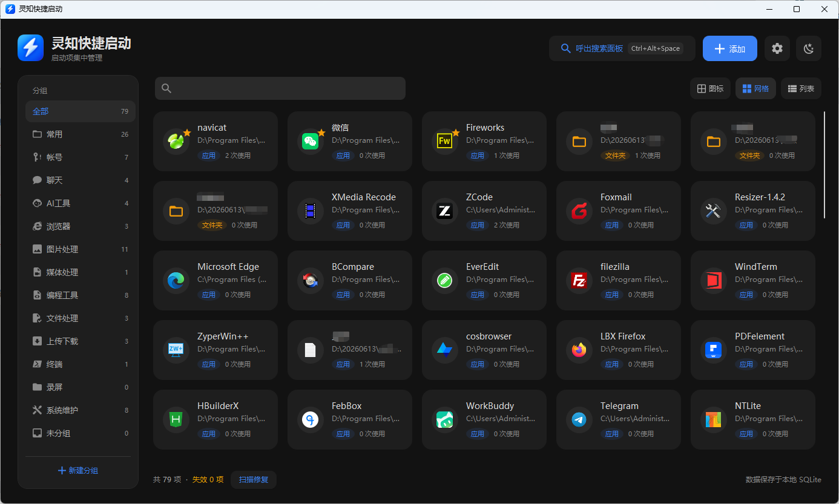The width and height of the screenshot is (839, 504).
Task: Launch the LBX Firefox icon
Action: 579,350
